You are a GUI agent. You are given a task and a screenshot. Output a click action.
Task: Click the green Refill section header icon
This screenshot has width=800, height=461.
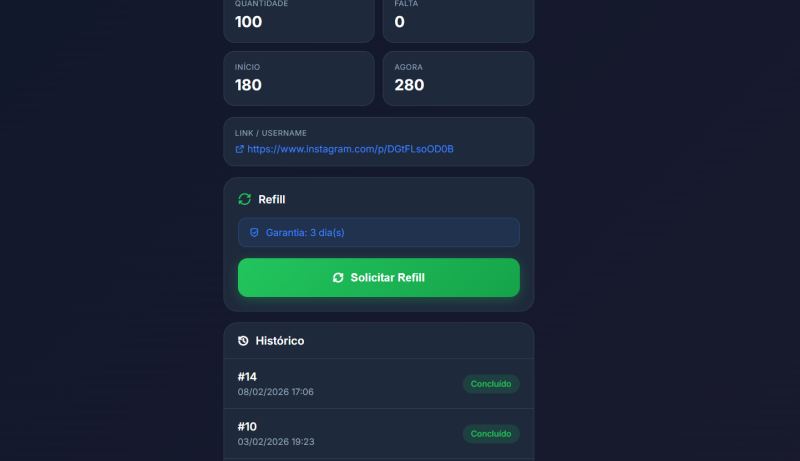244,199
